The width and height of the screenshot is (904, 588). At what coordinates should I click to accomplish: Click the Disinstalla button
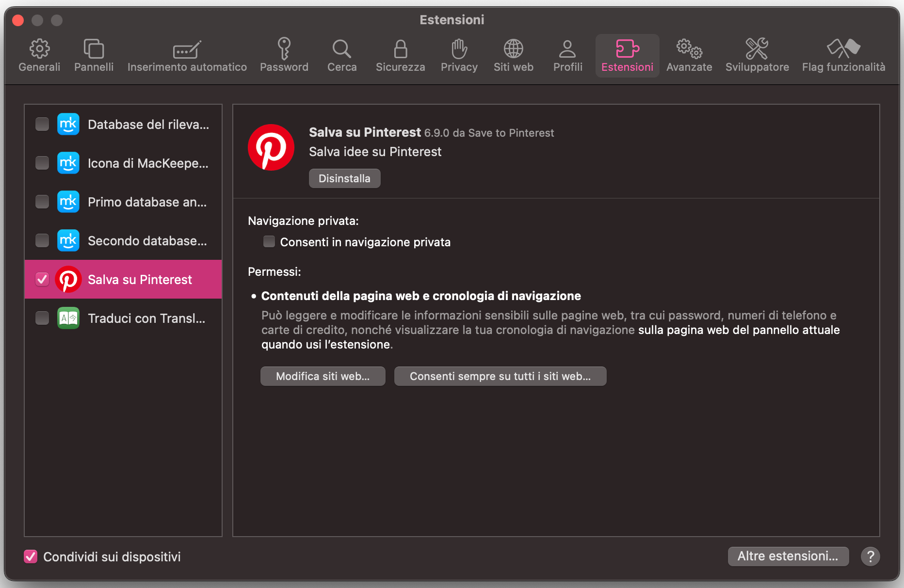[344, 178]
